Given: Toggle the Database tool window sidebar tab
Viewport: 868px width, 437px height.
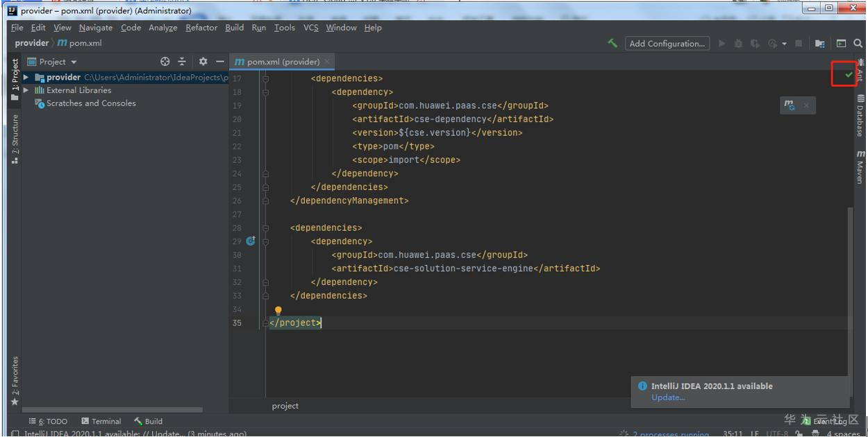Looking at the screenshot, I should coord(861,116).
